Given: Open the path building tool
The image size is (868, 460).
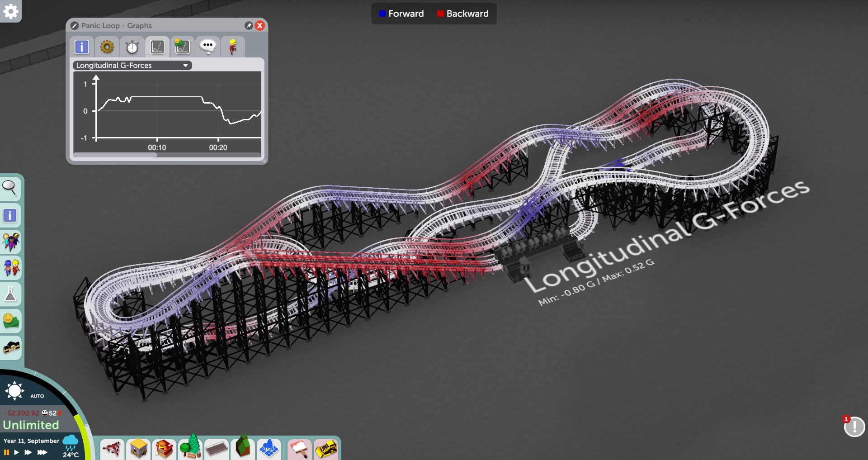Looking at the screenshot, I should pyautogui.click(x=217, y=449).
